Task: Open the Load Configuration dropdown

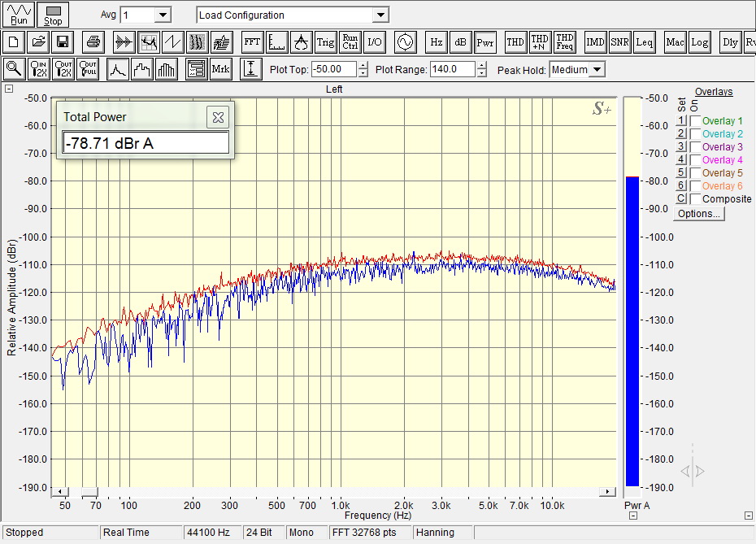Action: [x=380, y=15]
